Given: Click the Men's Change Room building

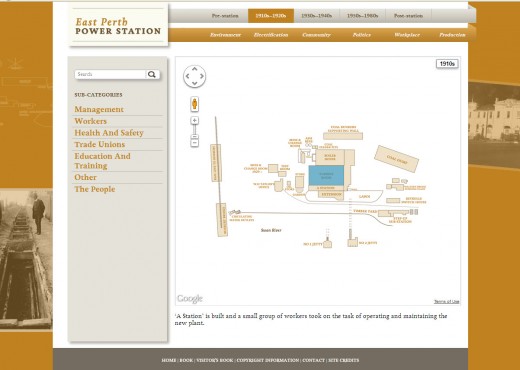Looking at the screenshot, I should pos(273,168).
